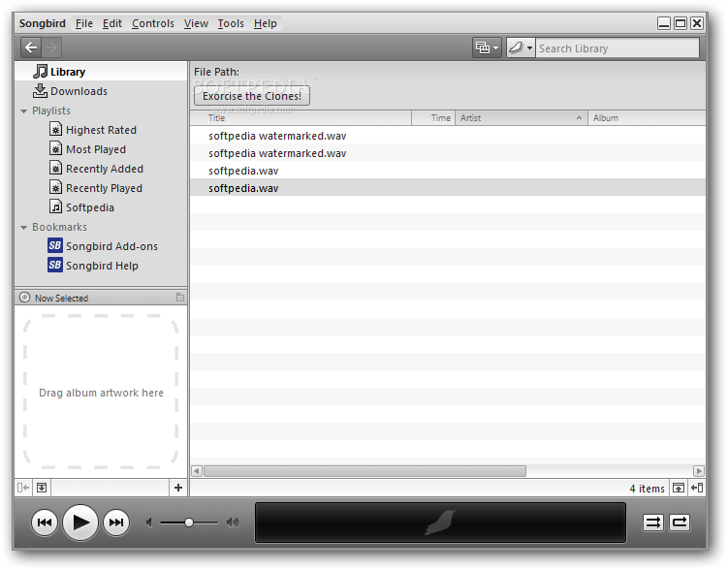Click the 4 items status text
The width and height of the screenshot is (728, 570).
point(647,489)
